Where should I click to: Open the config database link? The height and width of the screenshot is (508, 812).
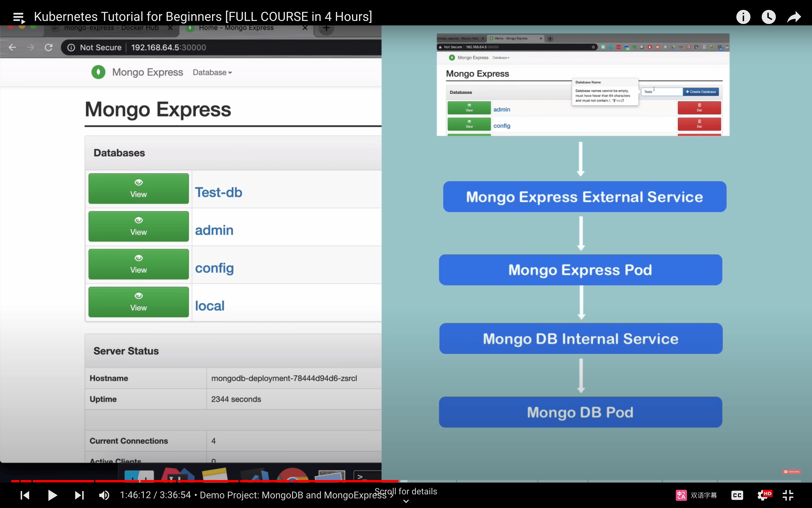[x=215, y=268]
